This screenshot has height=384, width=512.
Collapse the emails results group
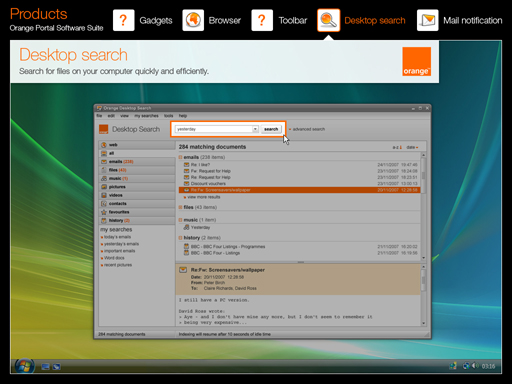coord(180,157)
